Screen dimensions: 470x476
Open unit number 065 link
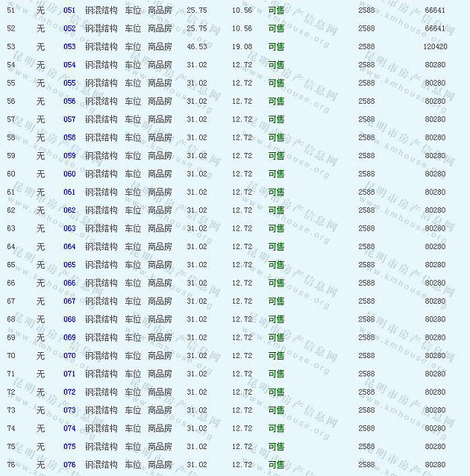[x=69, y=265]
